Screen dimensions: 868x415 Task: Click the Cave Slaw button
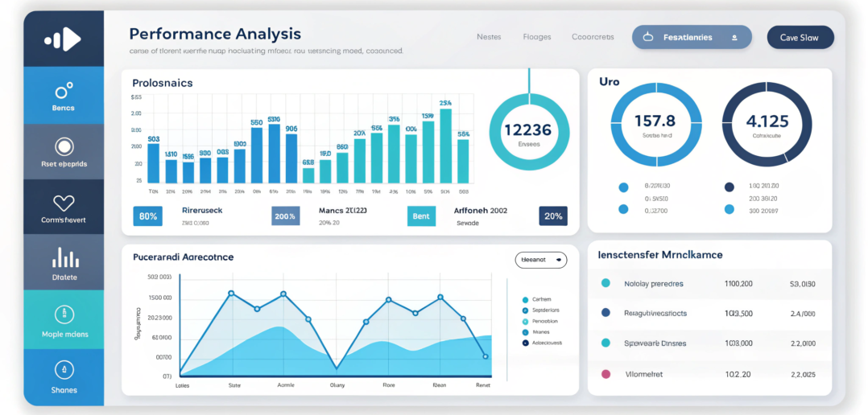800,37
